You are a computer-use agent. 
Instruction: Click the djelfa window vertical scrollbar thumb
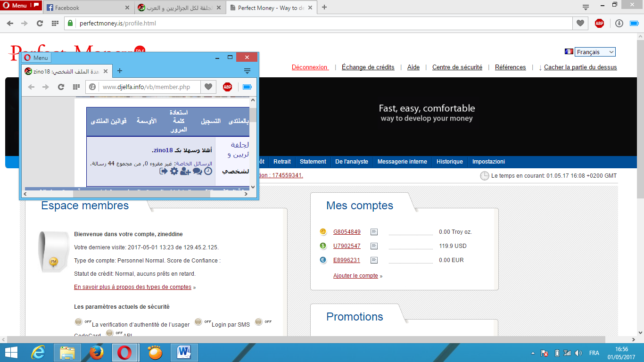[253, 115]
